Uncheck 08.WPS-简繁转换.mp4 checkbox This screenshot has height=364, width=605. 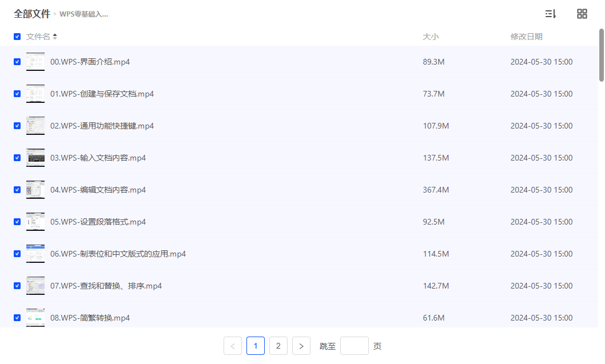tap(17, 318)
